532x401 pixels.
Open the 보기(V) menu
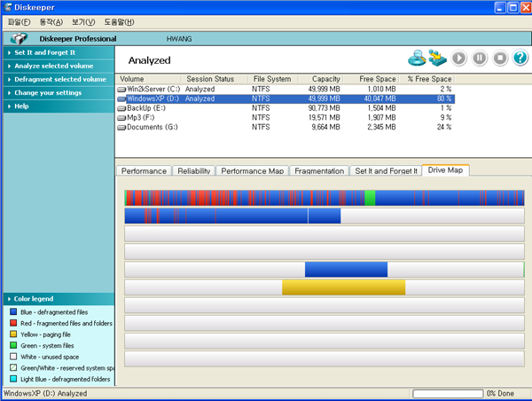pyautogui.click(x=83, y=22)
